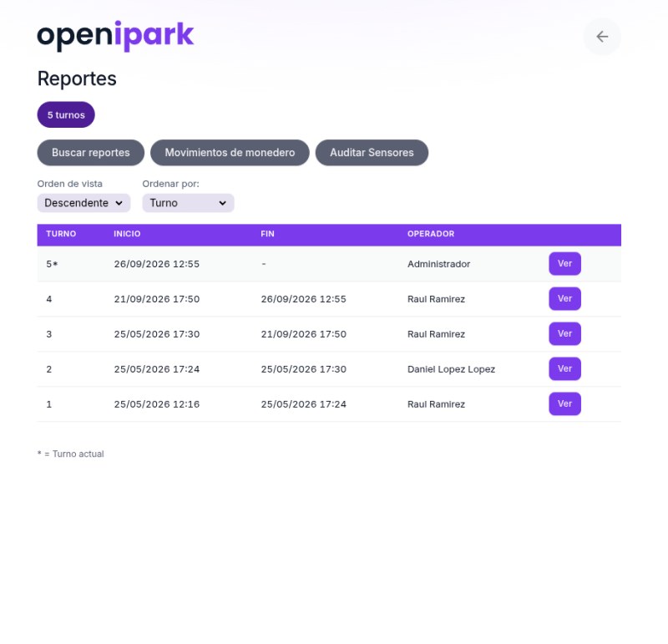668x644 pixels.
Task: Select Auditar Sensores
Action: pos(372,153)
